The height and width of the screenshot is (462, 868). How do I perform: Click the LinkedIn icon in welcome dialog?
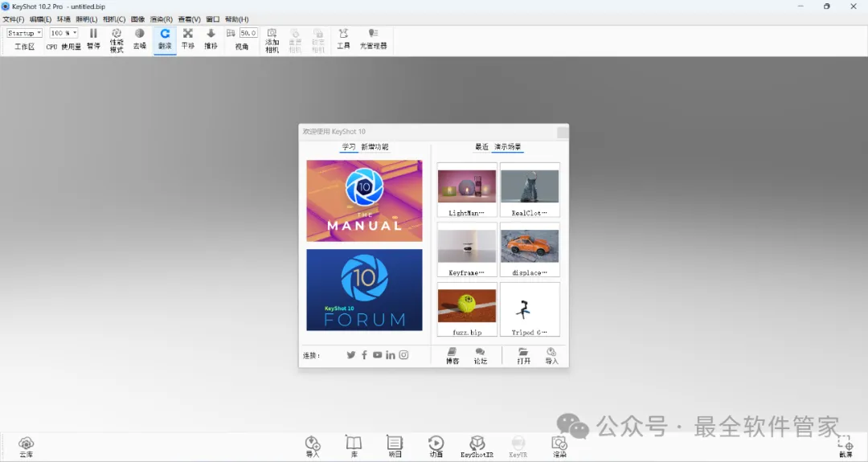coord(391,355)
